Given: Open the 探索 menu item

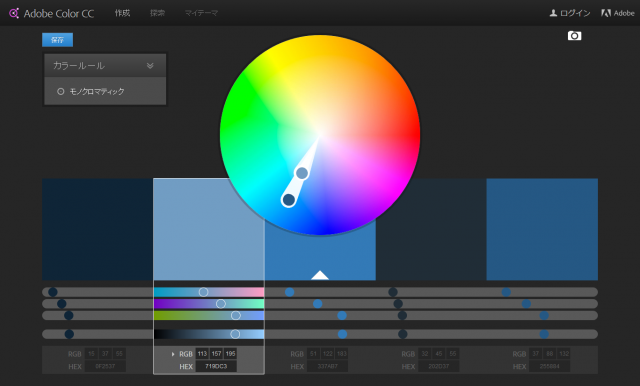Looking at the screenshot, I should pyautogui.click(x=157, y=13).
